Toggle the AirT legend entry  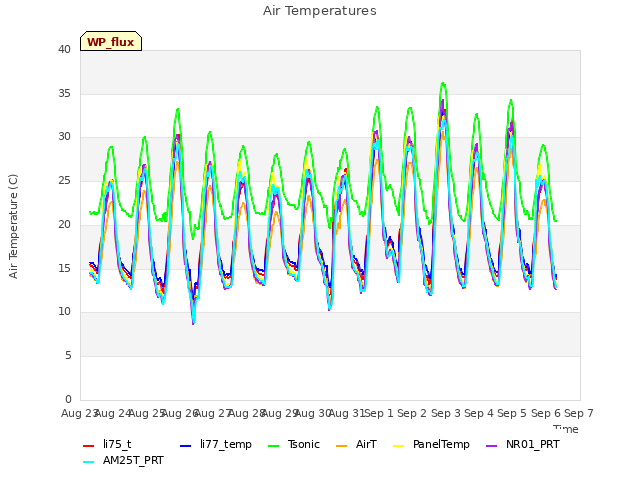(x=356, y=444)
